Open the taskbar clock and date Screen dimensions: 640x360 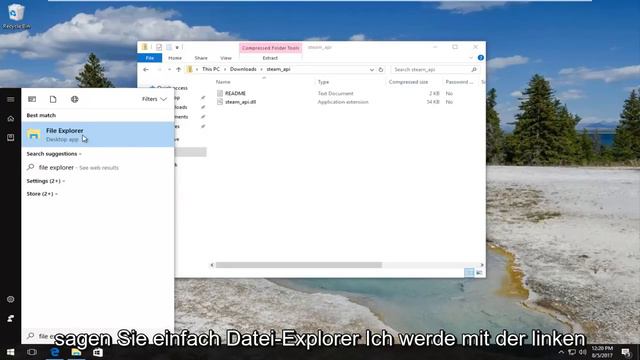[602, 352]
